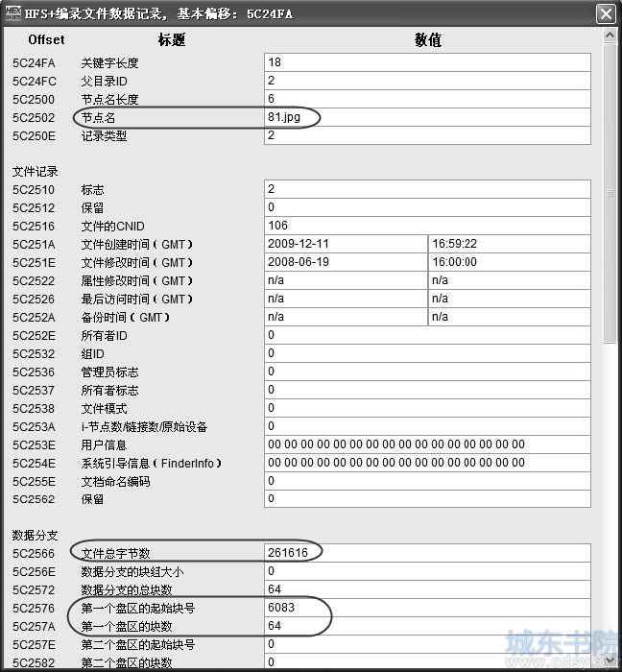The height and width of the screenshot is (672, 622).
Task: Click the vertical scrollbar thumb
Action: tap(610, 193)
